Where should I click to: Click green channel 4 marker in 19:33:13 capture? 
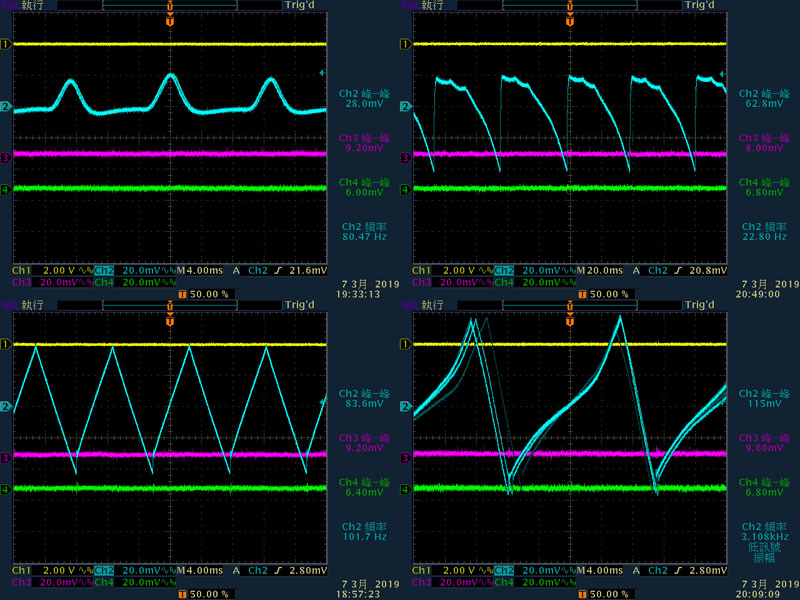(x=6, y=190)
